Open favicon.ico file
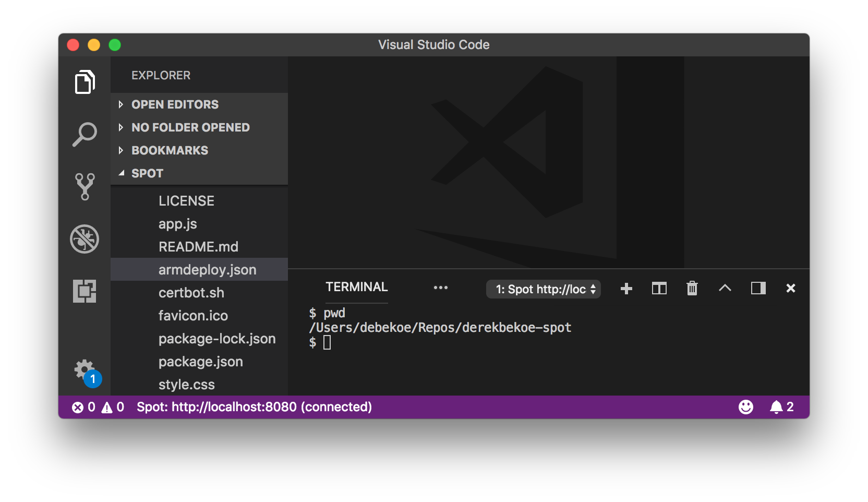The height and width of the screenshot is (502, 868). [x=199, y=316]
